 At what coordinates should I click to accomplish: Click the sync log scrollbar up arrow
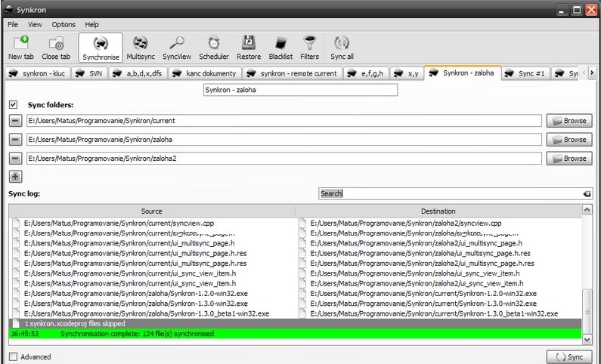click(587, 209)
